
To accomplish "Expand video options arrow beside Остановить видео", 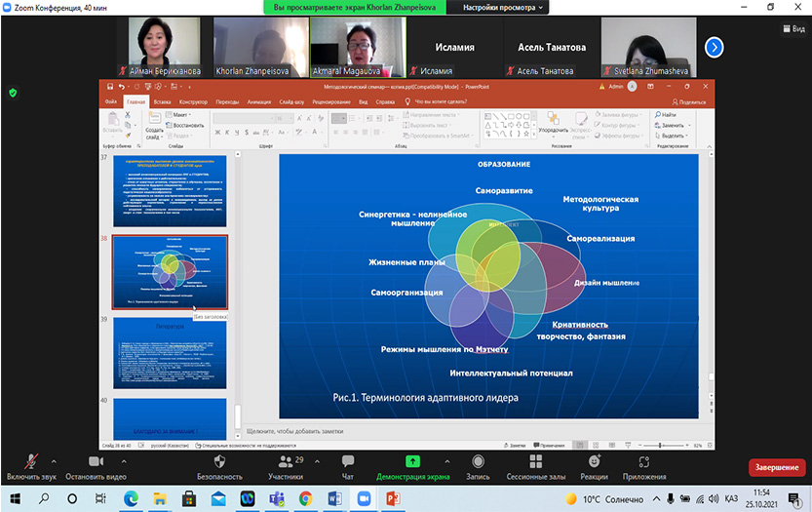I will 130,461.
